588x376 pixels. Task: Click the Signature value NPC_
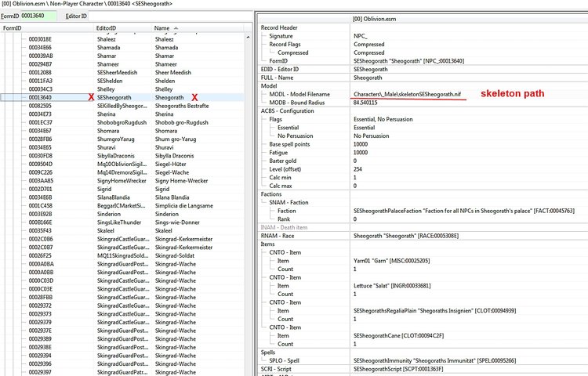coord(361,36)
